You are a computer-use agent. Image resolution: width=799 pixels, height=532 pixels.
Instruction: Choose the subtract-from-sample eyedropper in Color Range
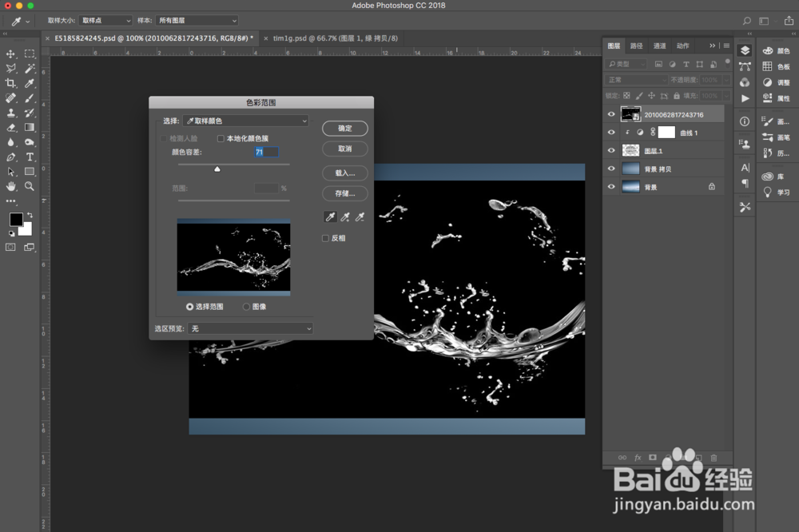click(x=360, y=217)
